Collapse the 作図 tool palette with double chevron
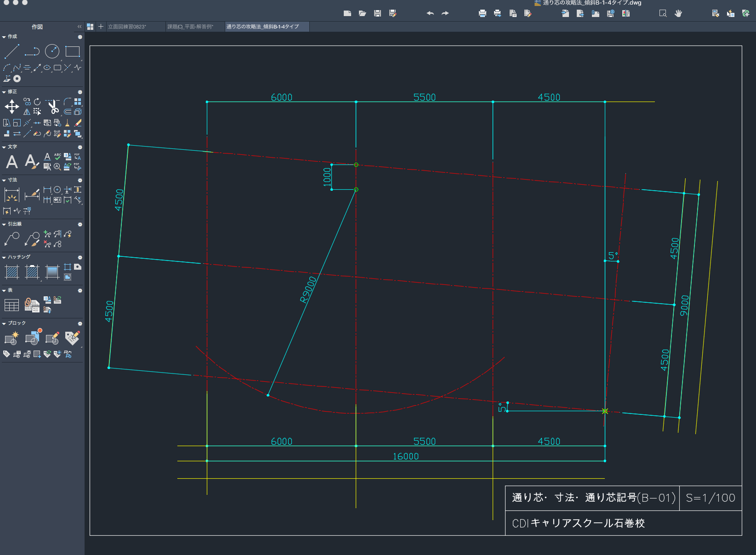756x555 pixels. pyautogui.click(x=80, y=27)
